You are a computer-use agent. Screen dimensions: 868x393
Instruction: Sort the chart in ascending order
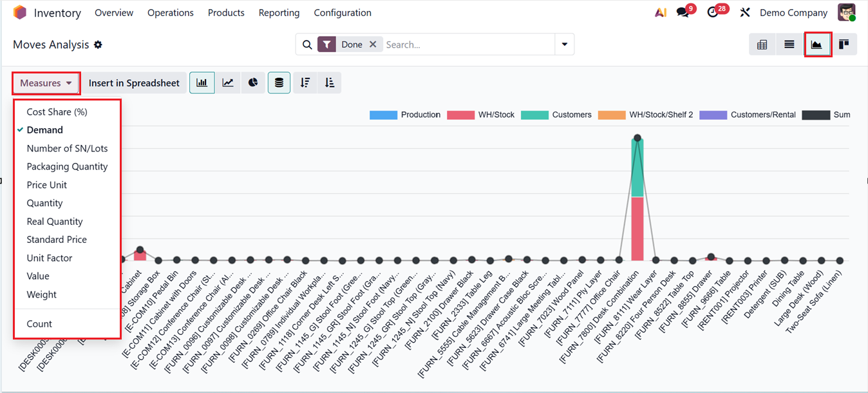tap(329, 82)
